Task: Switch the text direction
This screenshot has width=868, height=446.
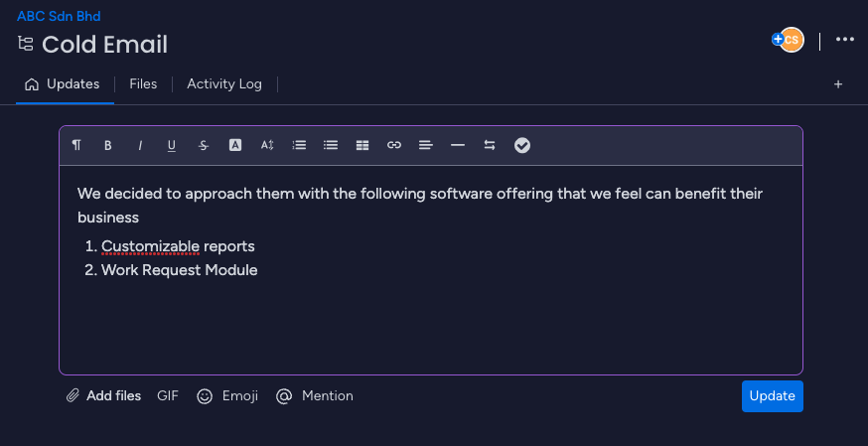Action: point(490,145)
